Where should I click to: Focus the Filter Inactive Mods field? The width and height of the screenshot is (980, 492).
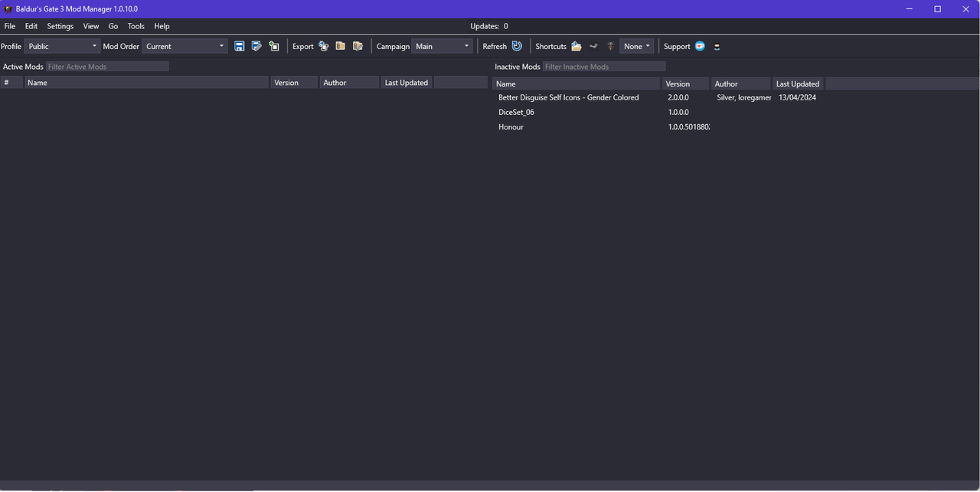pos(604,67)
